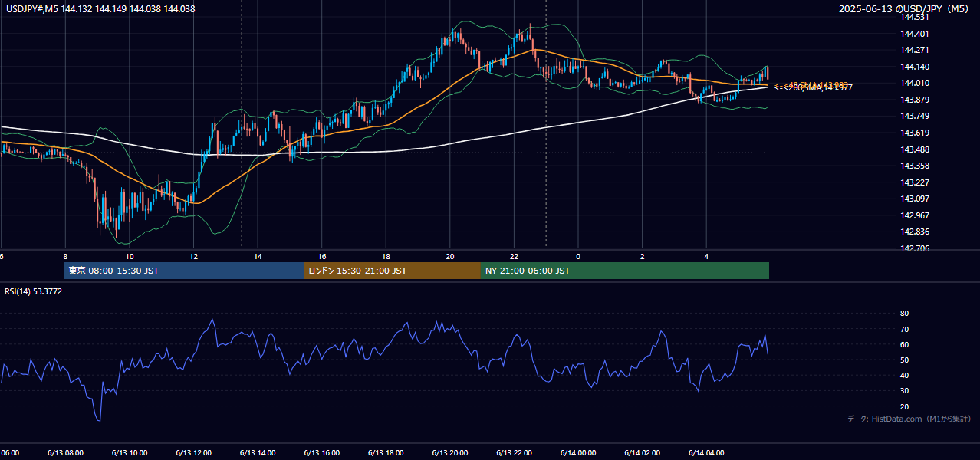Click the hour tick '10' under price chart

click(x=130, y=257)
